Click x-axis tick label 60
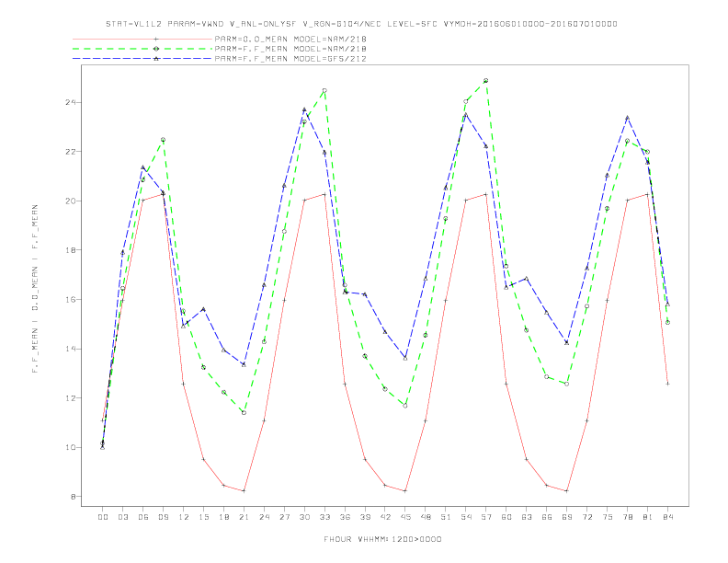Screen dimensions: 728x563 click(506, 517)
